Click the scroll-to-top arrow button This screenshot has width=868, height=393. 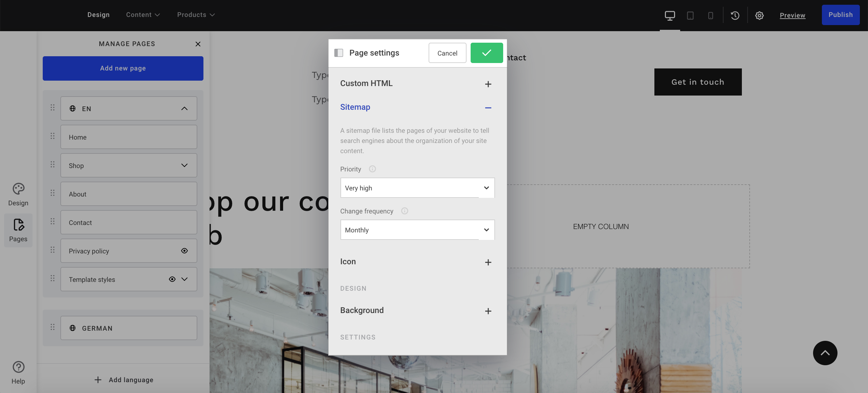point(825,353)
